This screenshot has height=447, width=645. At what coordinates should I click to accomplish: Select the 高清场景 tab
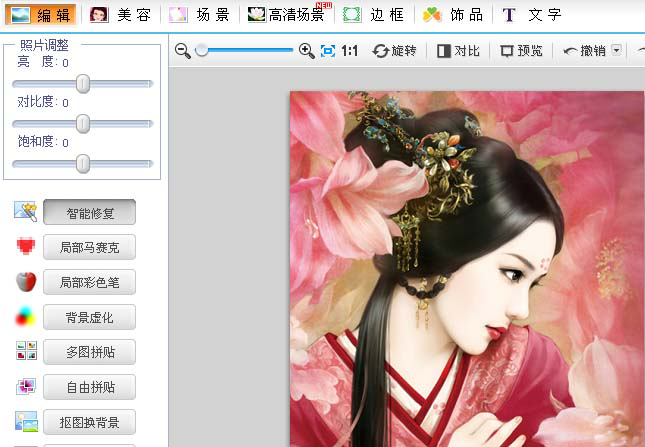288,15
